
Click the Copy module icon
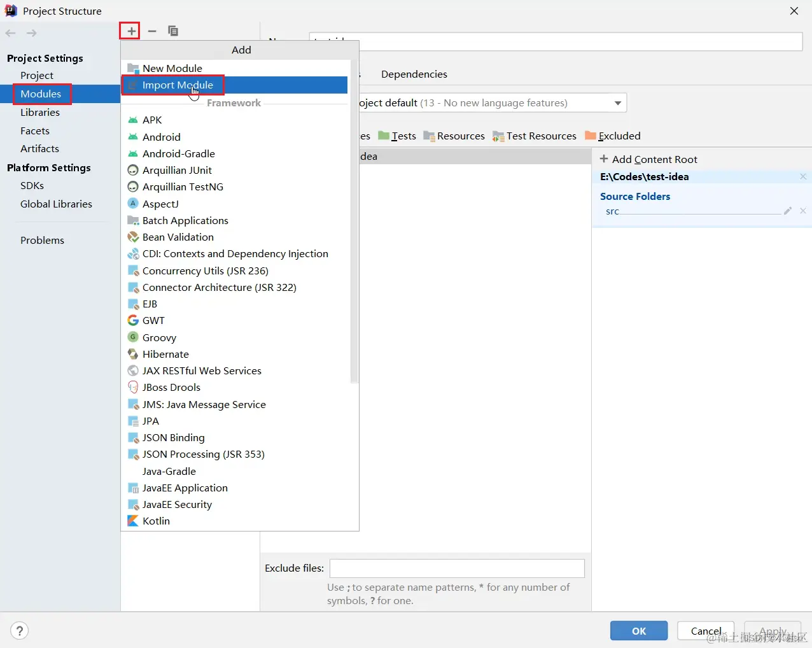[172, 31]
